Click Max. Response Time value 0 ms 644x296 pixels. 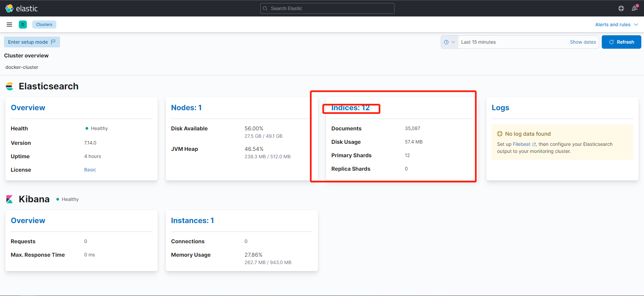[90, 255]
